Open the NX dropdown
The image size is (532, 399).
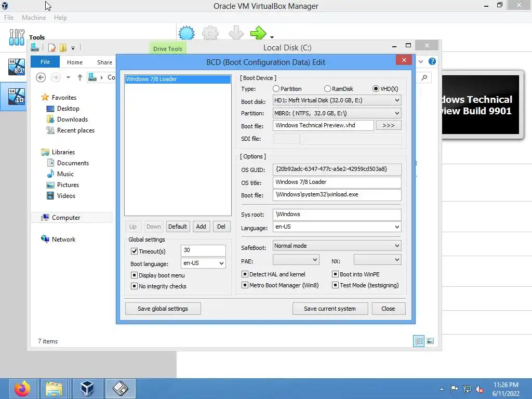(x=377, y=260)
